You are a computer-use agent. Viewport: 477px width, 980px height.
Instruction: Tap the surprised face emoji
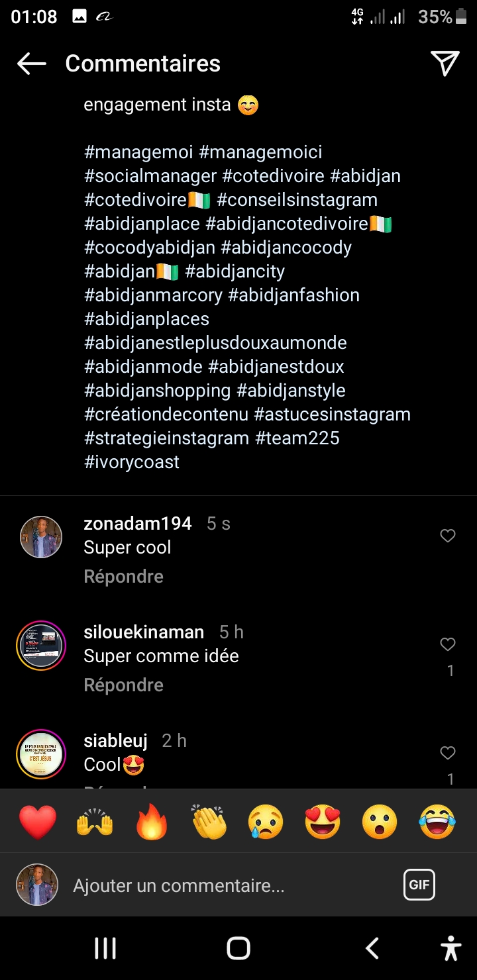coord(380,822)
